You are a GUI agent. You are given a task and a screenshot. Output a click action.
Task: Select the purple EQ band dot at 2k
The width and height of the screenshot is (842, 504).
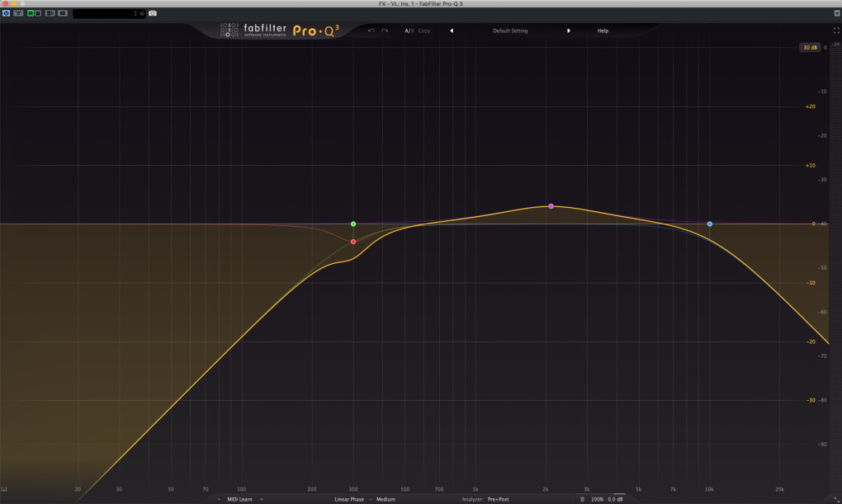(551, 206)
